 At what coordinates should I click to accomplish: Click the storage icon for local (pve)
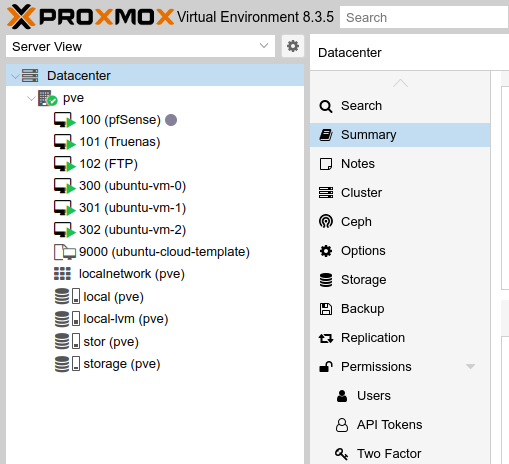(x=67, y=296)
